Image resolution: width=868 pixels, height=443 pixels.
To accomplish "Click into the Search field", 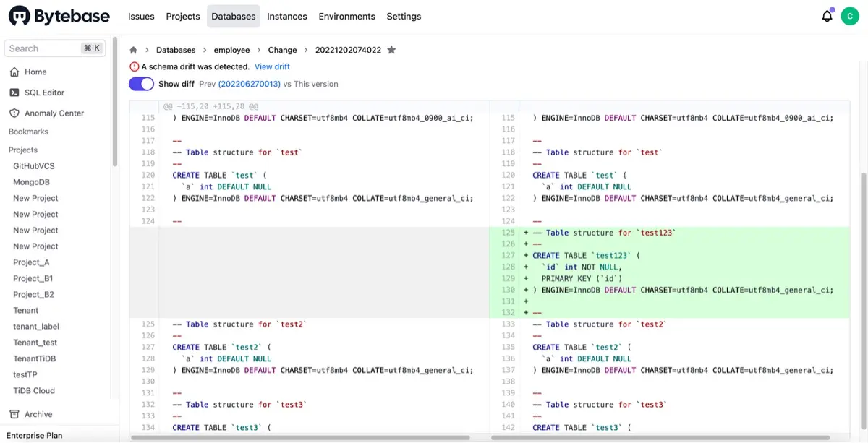I will point(43,48).
